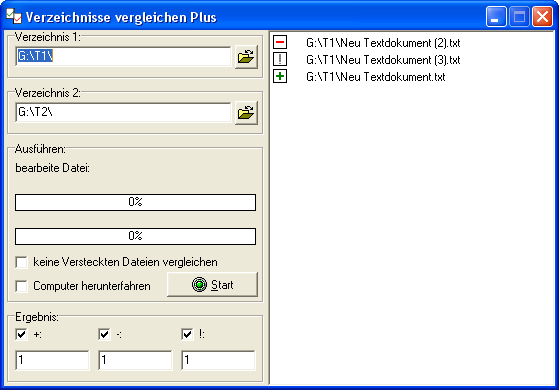Select G:\T1\Neu Textdokument.txt entry
Screen dimensions: 559x390
point(375,77)
